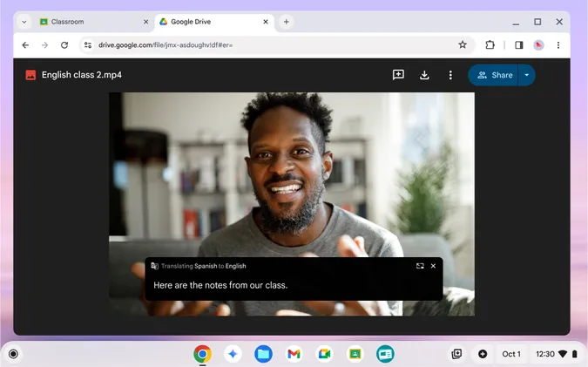Click the add comment icon in Drive toolbar
Screen dimensions: 588x367
click(398, 75)
